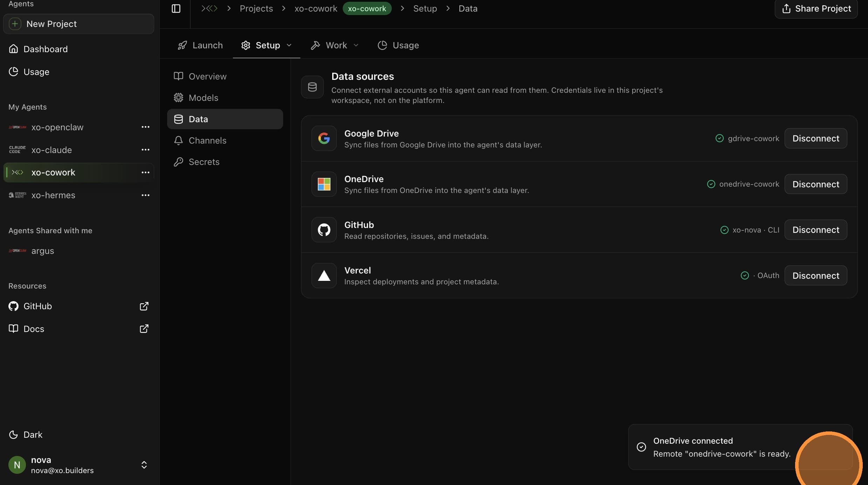Image resolution: width=868 pixels, height=485 pixels.
Task: Open more options for xo-cowork
Action: (x=145, y=172)
